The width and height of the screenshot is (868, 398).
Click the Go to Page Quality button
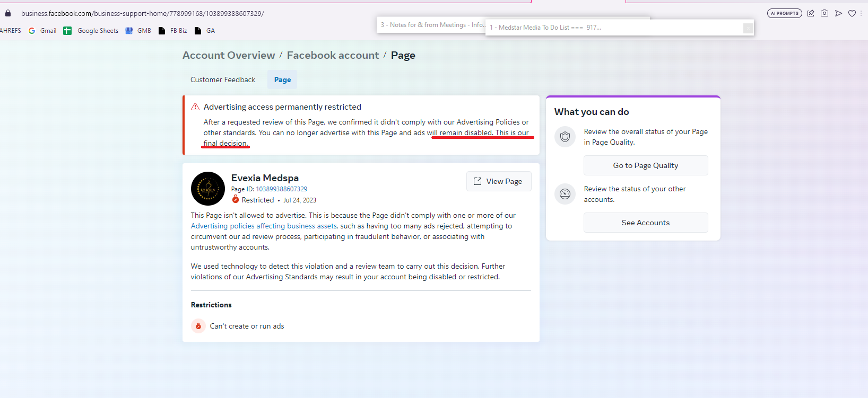646,165
